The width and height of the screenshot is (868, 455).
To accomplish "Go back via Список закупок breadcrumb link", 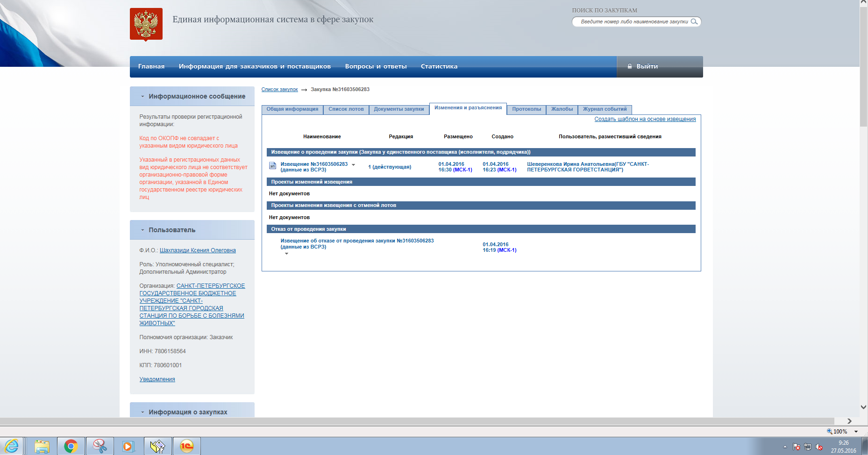I will (279, 89).
